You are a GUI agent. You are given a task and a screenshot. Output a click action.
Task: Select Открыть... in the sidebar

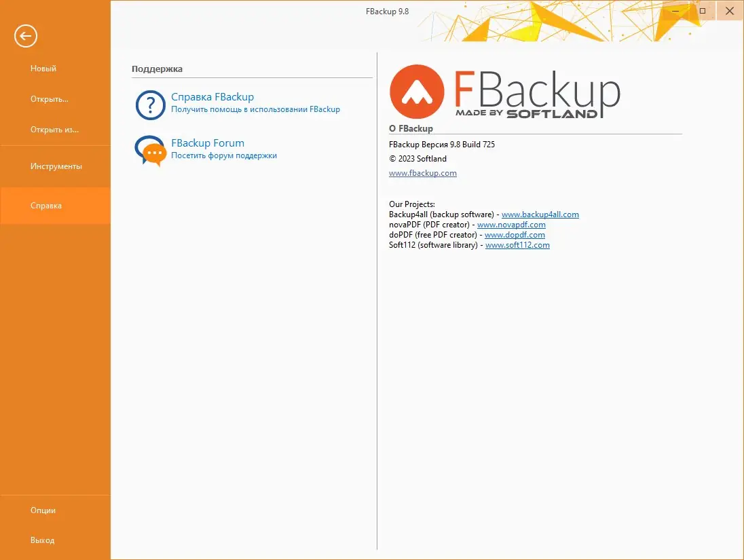[x=50, y=99]
